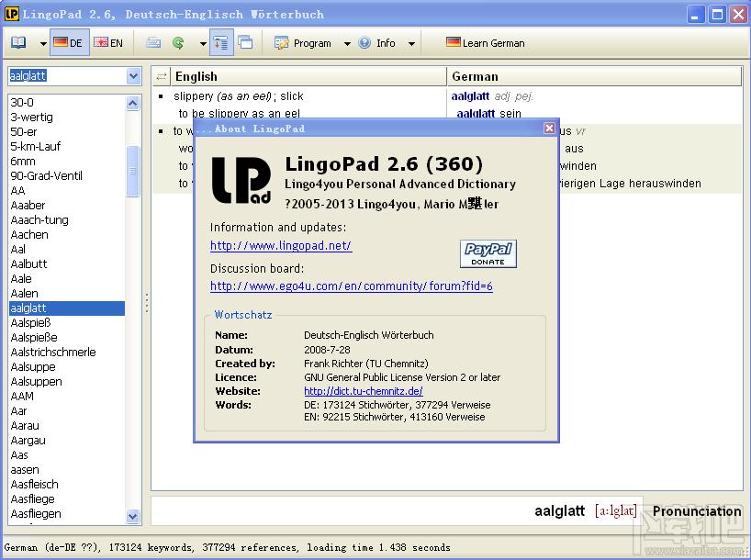Open the lingopad.net link
Image resolution: width=751 pixels, height=560 pixels.
click(281, 246)
